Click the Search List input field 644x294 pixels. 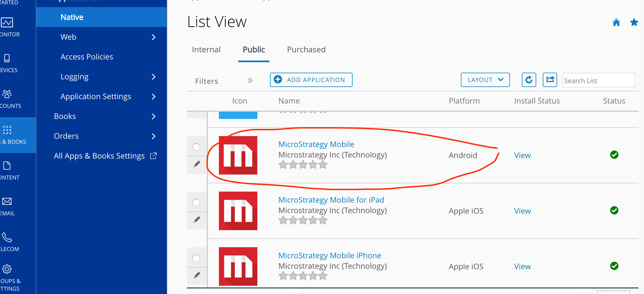[x=599, y=80]
